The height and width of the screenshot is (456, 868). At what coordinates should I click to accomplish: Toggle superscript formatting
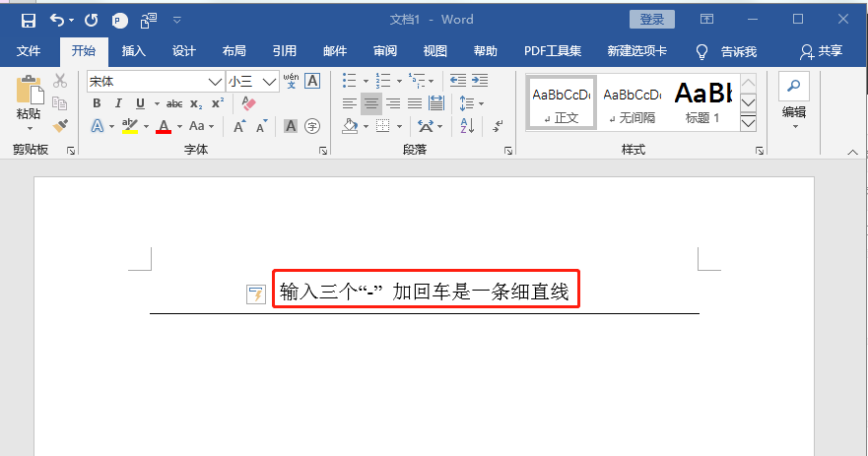218,103
